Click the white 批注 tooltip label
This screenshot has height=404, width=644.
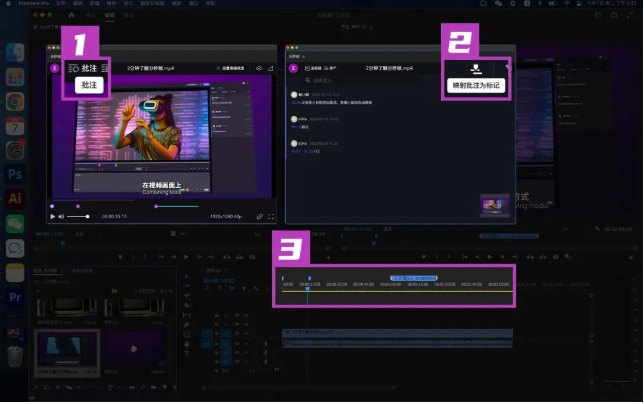(89, 86)
